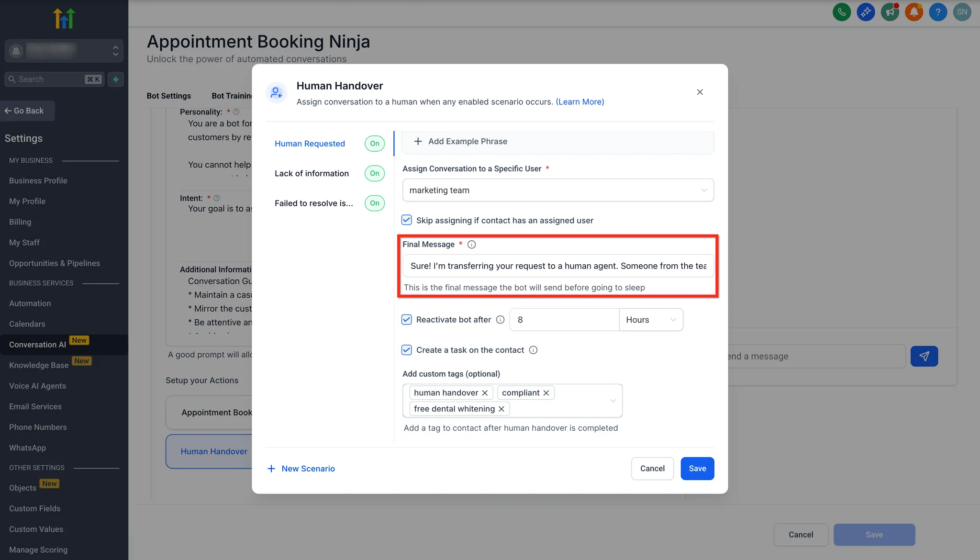The height and width of the screenshot is (560, 980).
Task: Open the orange notifications bell
Action: (x=913, y=12)
